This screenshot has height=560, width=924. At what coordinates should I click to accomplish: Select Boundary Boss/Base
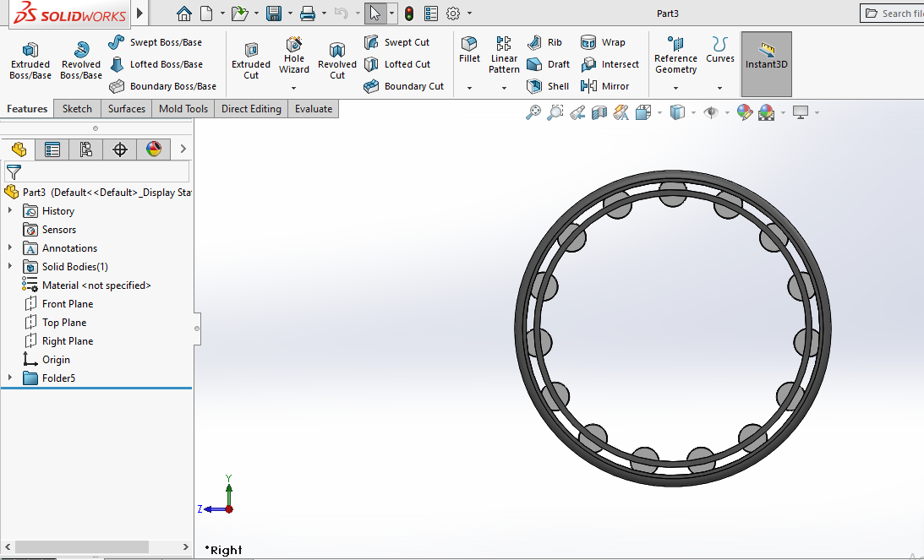(162, 86)
